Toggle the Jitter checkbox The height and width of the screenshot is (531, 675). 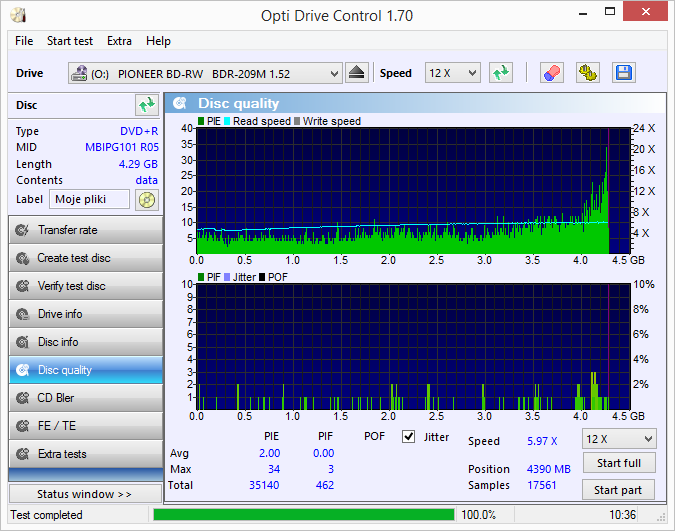point(408,437)
